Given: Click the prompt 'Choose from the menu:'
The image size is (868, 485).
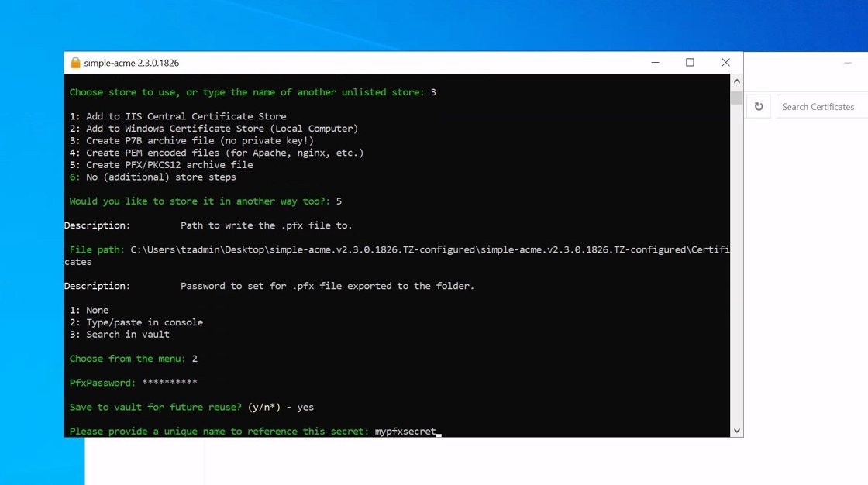Looking at the screenshot, I should pyautogui.click(x=128, y=359).
